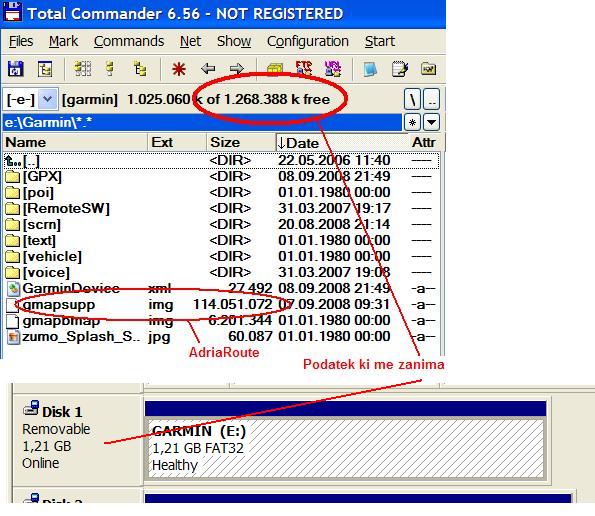Click the Forward arrow toolbar icon
The width and height of the screenshot is (595, 516).
(x=236, y=69)
